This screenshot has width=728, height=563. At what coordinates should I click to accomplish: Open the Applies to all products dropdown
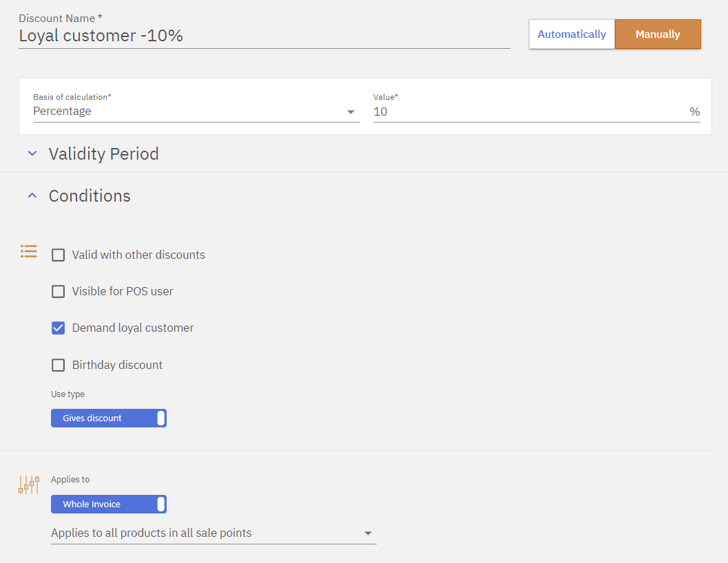(214, 533)
